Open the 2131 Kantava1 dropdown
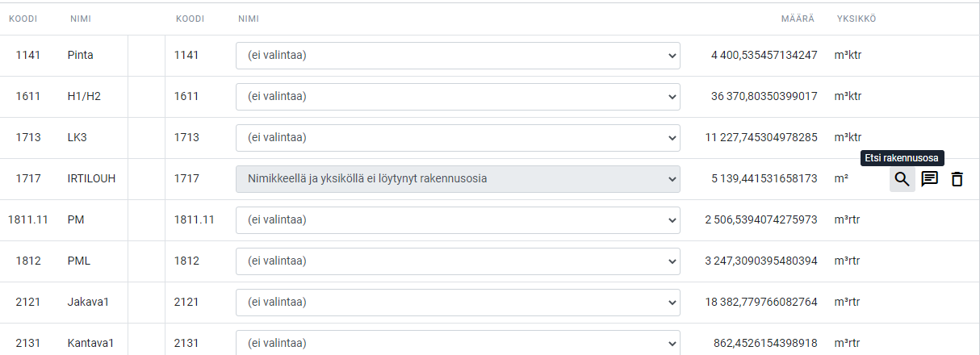 pos(458,344)
